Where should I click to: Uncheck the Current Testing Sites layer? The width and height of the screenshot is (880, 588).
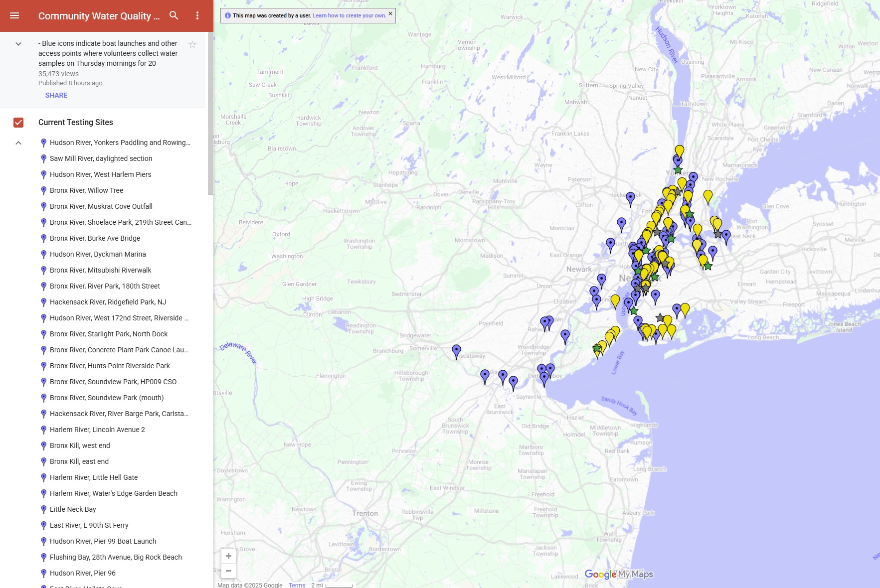tap(18, 123)
